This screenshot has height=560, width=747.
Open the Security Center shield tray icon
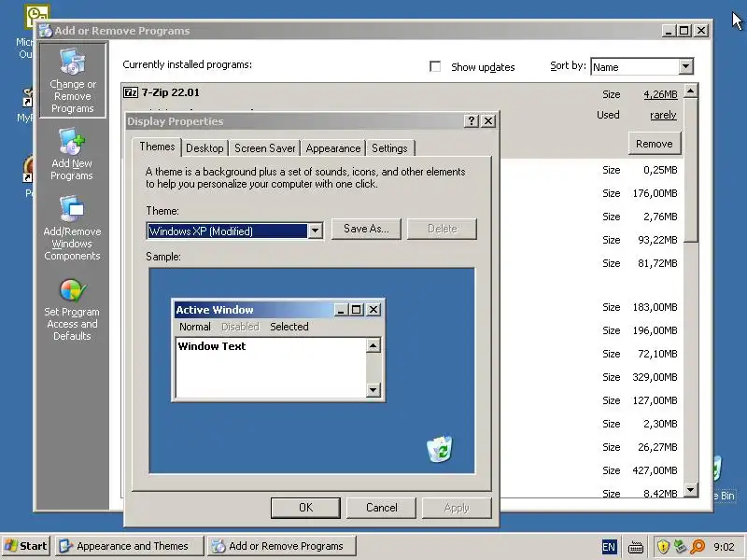pyautogui.click(x=663, y=547)
